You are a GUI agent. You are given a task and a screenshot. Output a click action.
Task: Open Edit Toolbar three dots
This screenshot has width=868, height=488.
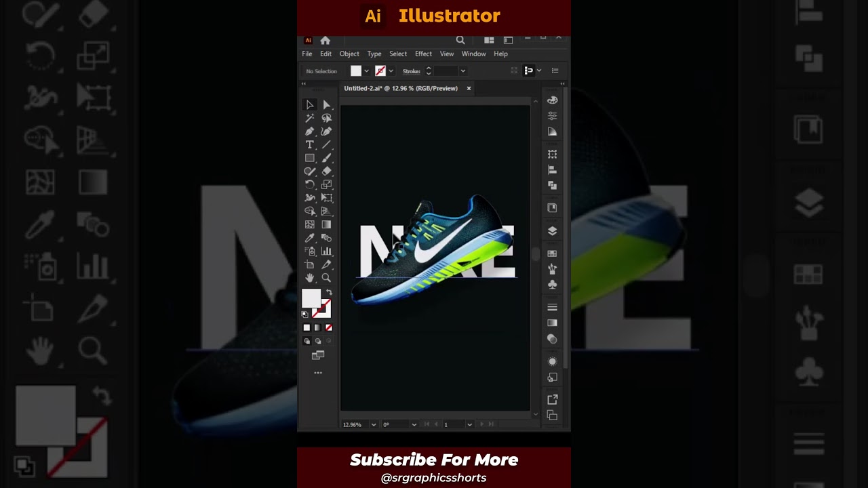[x=318, y=373]
